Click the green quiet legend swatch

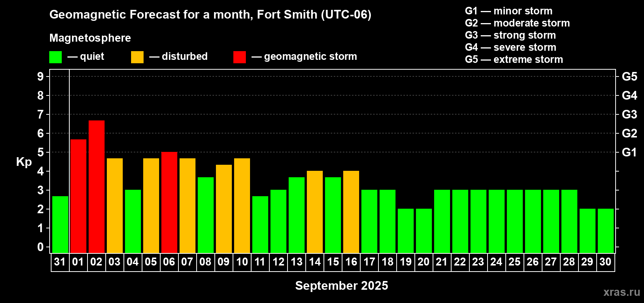tap(55, 57)
